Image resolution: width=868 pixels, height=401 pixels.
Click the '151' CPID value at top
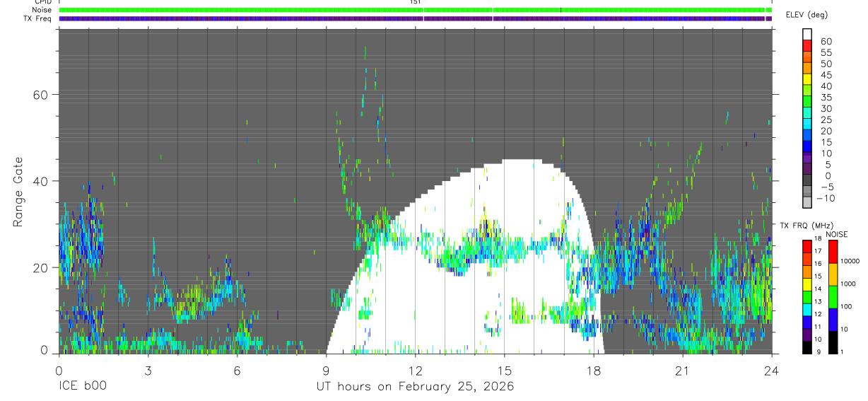coord(415,2)
